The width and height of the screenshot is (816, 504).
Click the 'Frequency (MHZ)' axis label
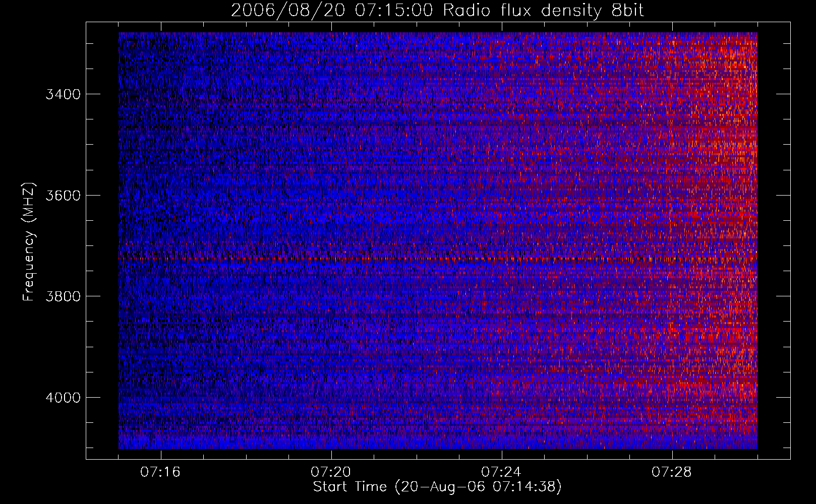click(x=29, y=242)
